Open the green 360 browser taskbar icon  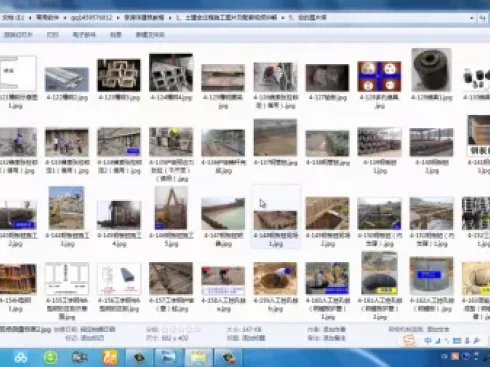pos(50,358)
